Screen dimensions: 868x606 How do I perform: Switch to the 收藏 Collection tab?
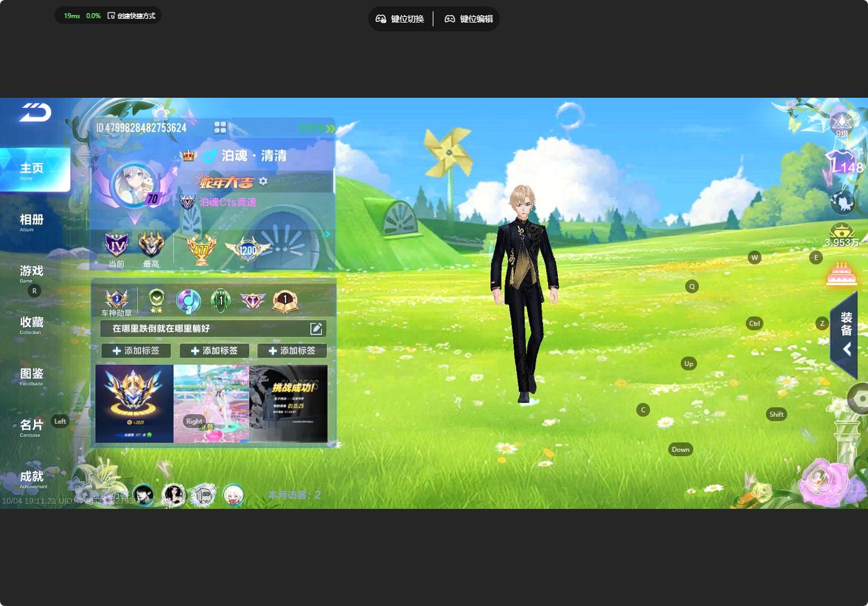(x=31, y=324)
